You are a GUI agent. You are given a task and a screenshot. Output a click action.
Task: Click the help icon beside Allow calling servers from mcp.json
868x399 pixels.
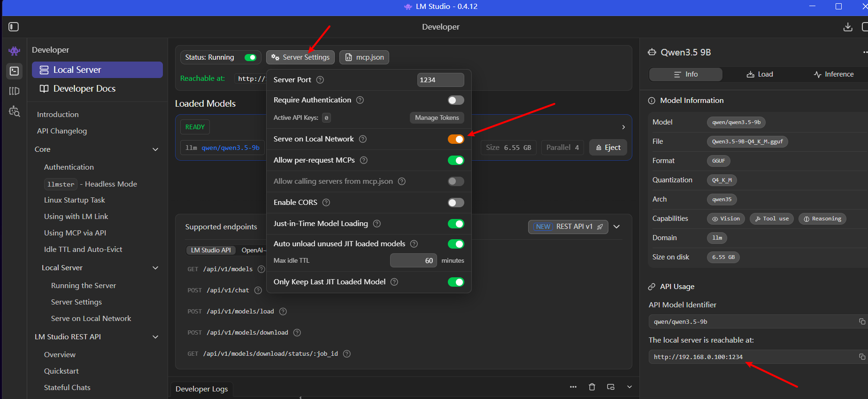pyautogui.click(x=402, y=181)
